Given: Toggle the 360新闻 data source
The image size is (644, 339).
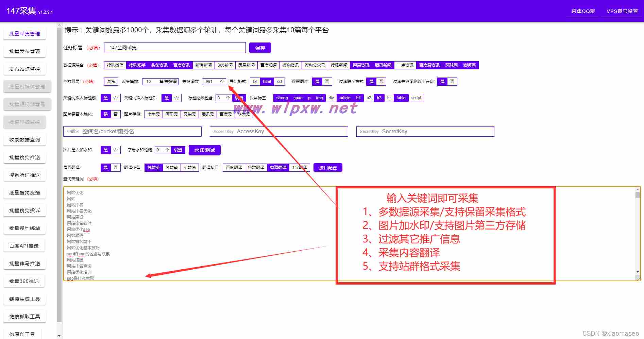Looking at the screenshot, I should click(225, 65).
